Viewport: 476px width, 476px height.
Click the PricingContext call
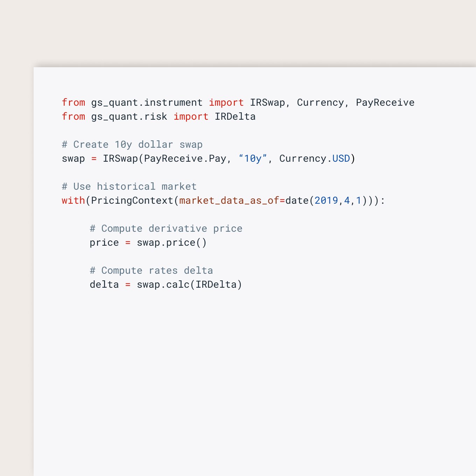132,201
